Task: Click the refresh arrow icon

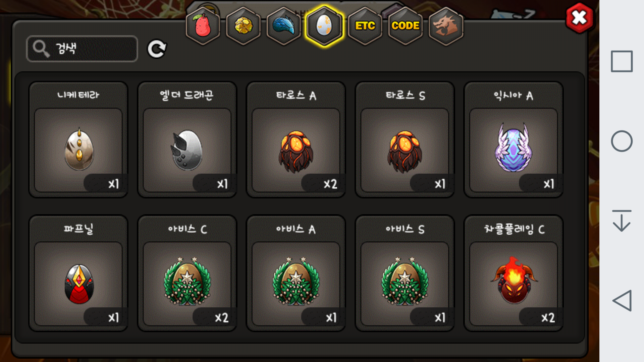Action: coord(157,49)
